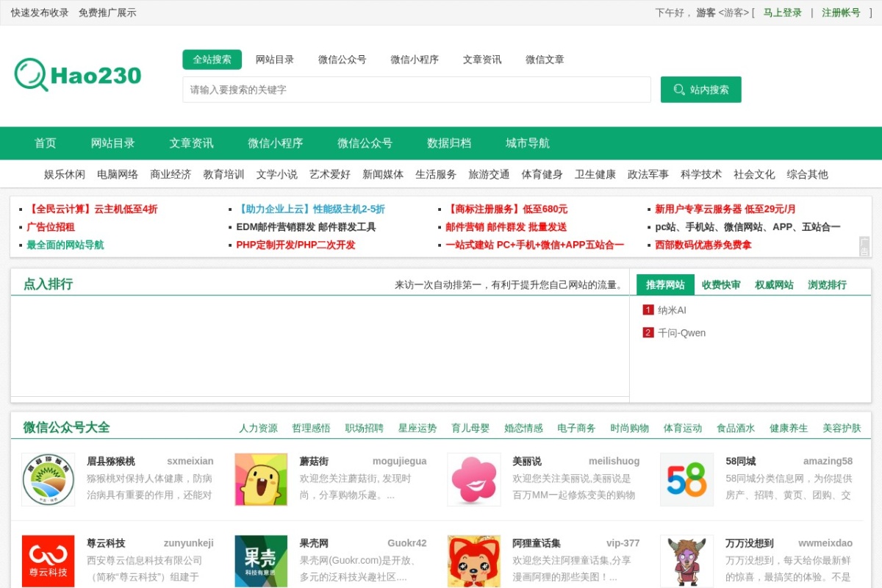Open 数据归档 in navigation bar
The width and height of the screenshot is (882, 588).
point(449,143)
